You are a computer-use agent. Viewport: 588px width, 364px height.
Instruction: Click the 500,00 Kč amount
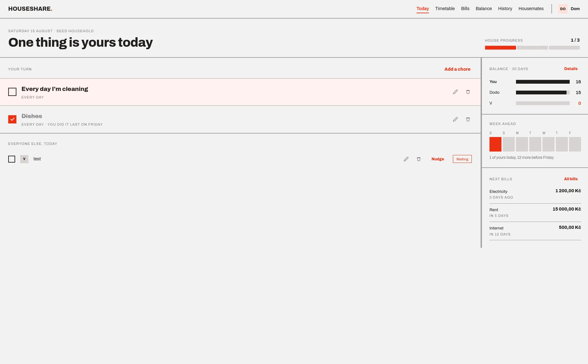[x=570, y=227]
